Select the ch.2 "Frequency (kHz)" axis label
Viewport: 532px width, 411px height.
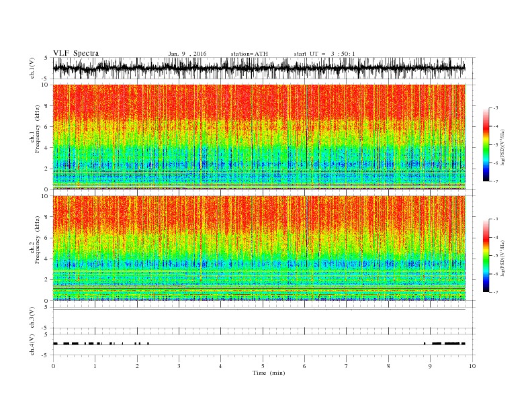coord(38,240)
